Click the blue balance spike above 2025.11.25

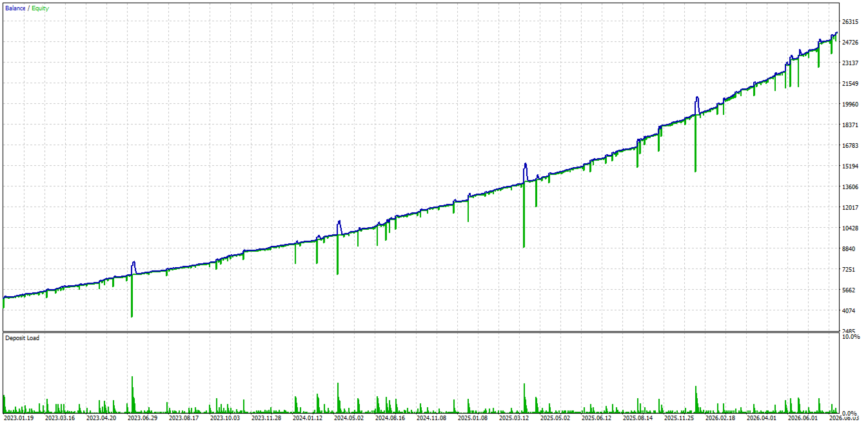click(x=696, y=105)
